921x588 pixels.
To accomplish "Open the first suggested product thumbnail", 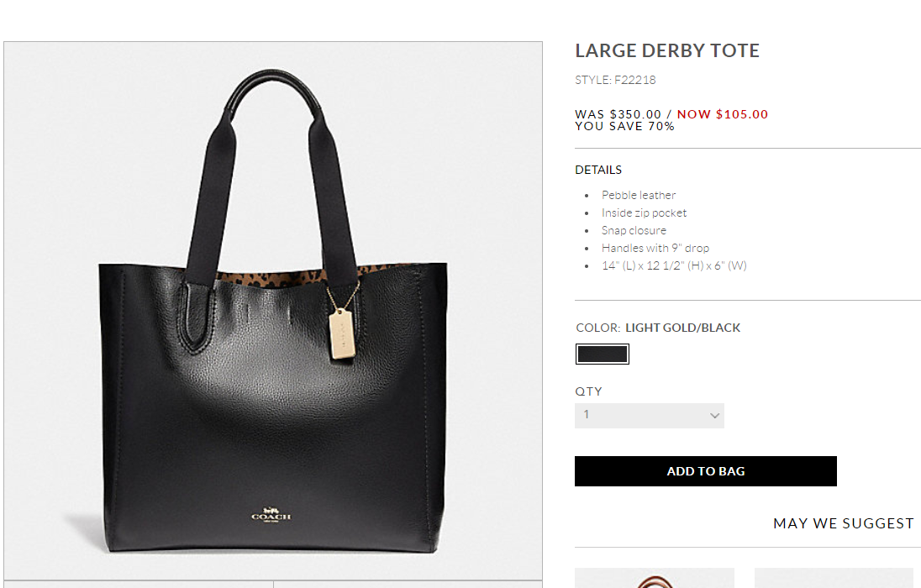I will point(655,578).
